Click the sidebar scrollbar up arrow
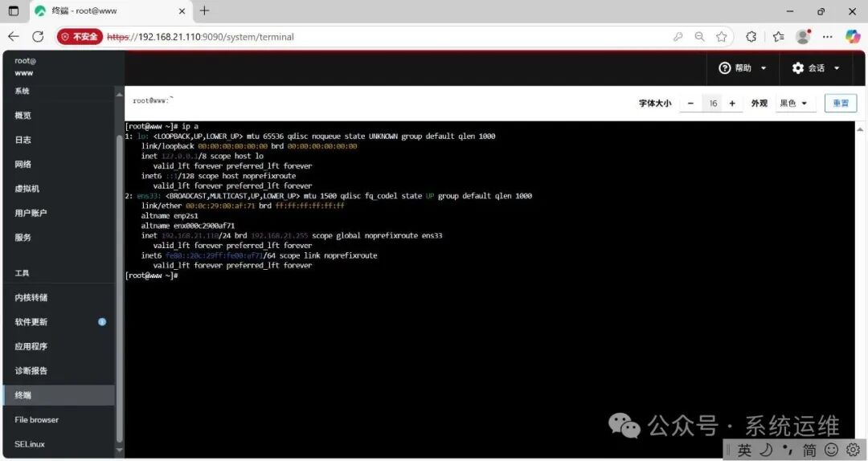Image resolution: width=868 pixels, height=461 pixels. pos(119,95)
